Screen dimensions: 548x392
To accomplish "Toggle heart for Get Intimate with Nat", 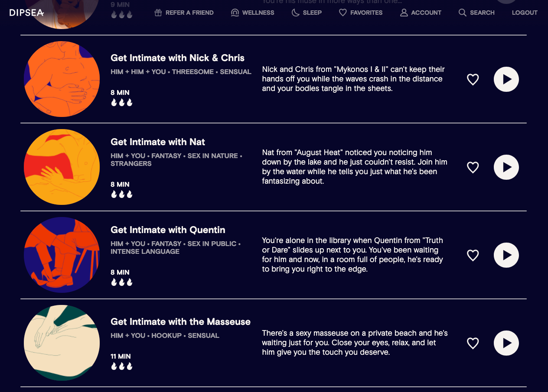I will pyautogui.click(x=473, y=167).
